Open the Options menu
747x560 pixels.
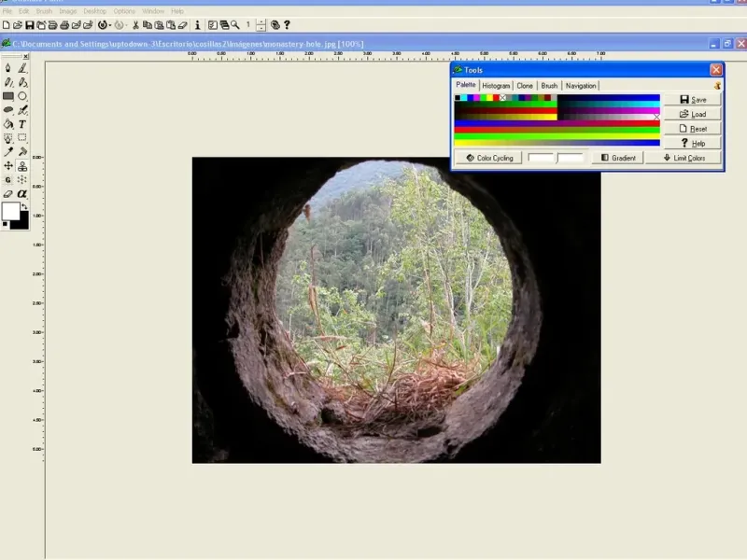tap(124, 11)
